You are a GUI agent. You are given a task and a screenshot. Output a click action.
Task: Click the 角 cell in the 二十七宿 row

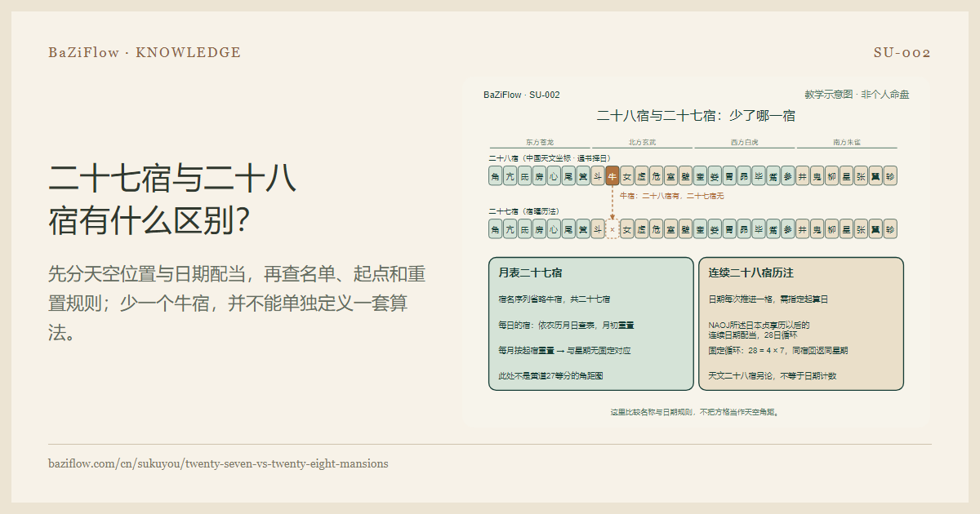(x=496, y=229)
